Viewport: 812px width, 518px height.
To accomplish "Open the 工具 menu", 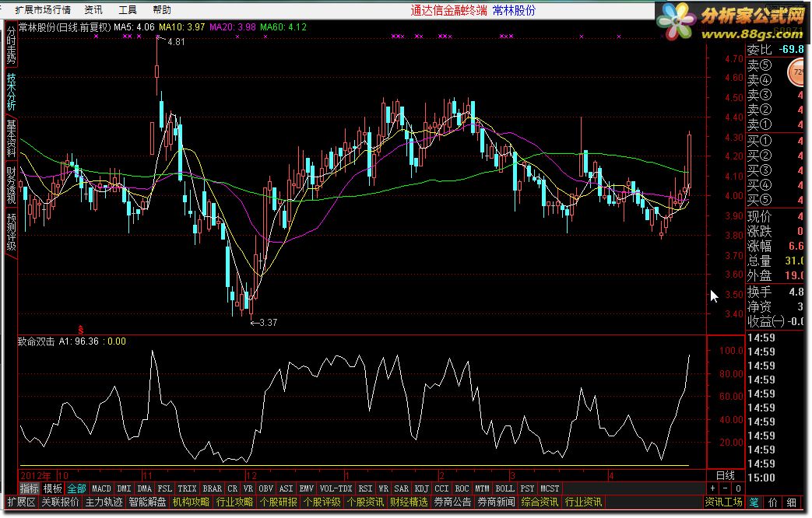I will tap(128, 10).
